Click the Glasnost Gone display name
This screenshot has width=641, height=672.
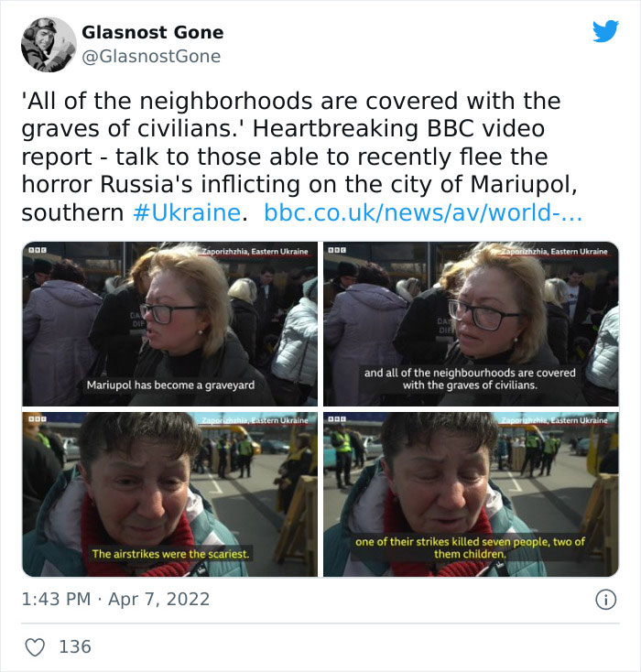coord(153,32)
